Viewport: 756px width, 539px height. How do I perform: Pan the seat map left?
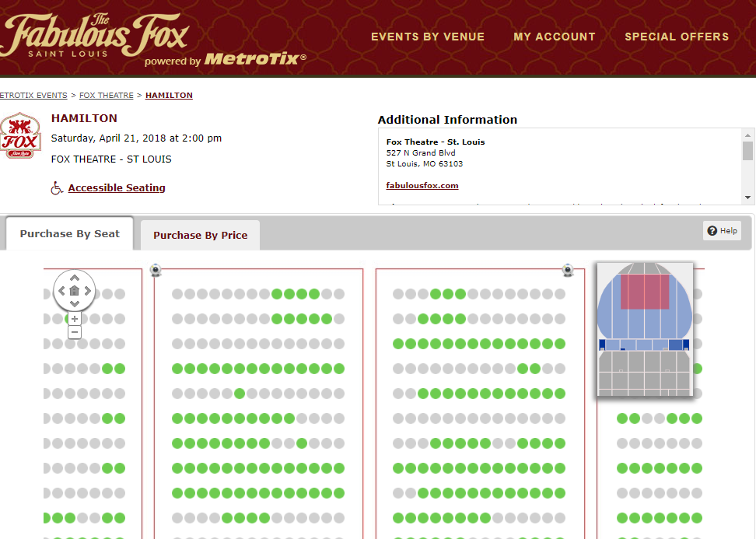[61, 291]
